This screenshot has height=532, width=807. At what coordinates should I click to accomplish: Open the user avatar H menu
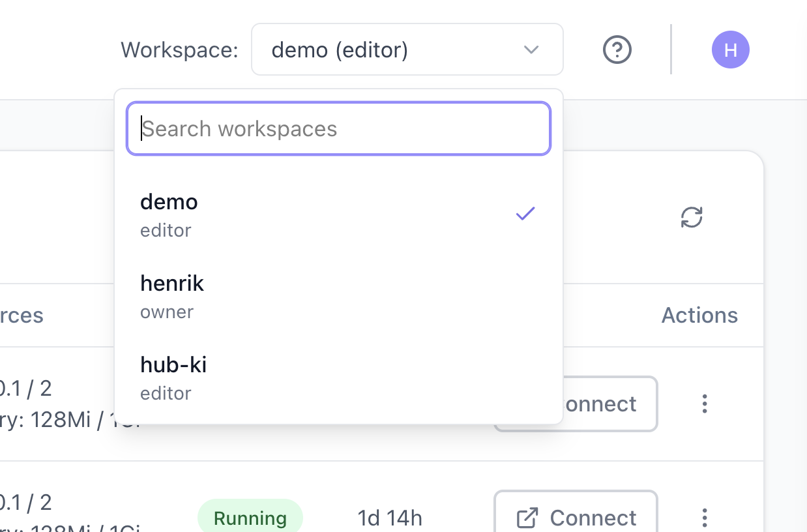tap(730, 50)
